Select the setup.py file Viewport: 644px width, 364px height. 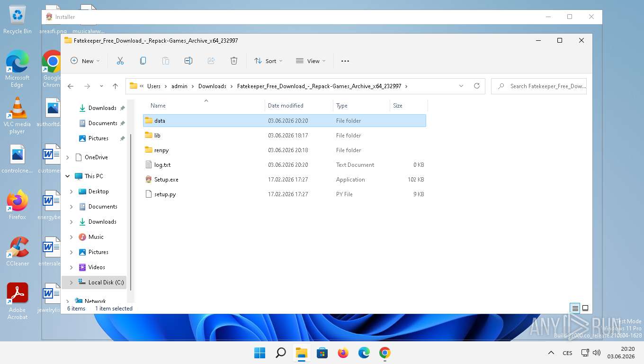[x=285, y=194]
